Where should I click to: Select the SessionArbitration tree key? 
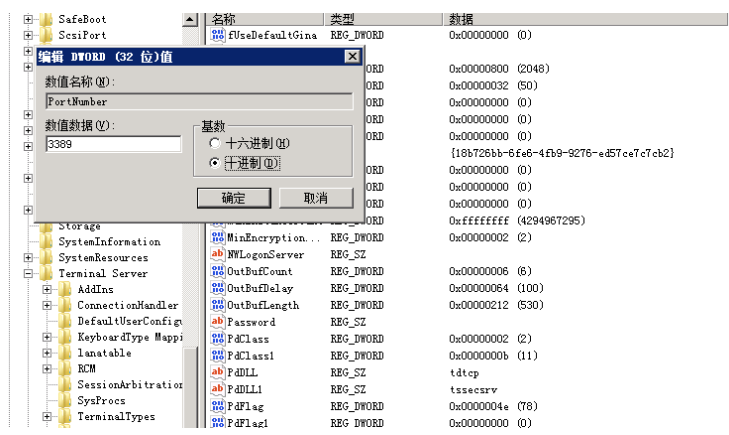130,384
